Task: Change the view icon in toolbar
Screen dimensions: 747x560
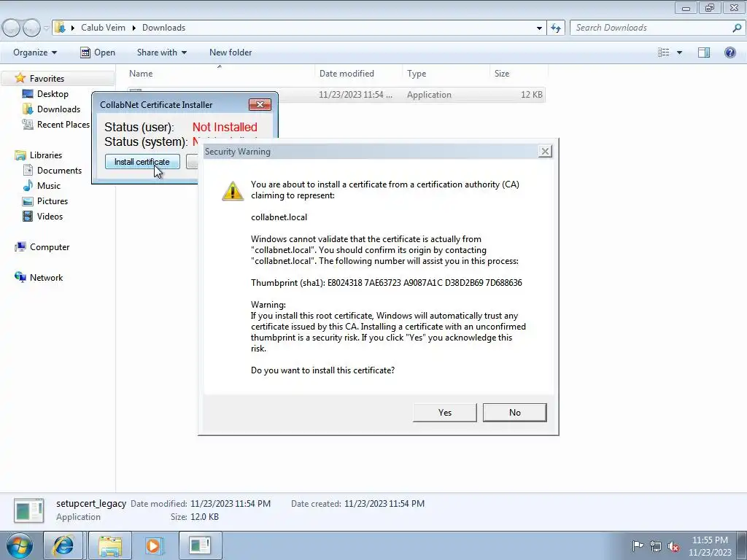Action: click(x=663, y=52)
